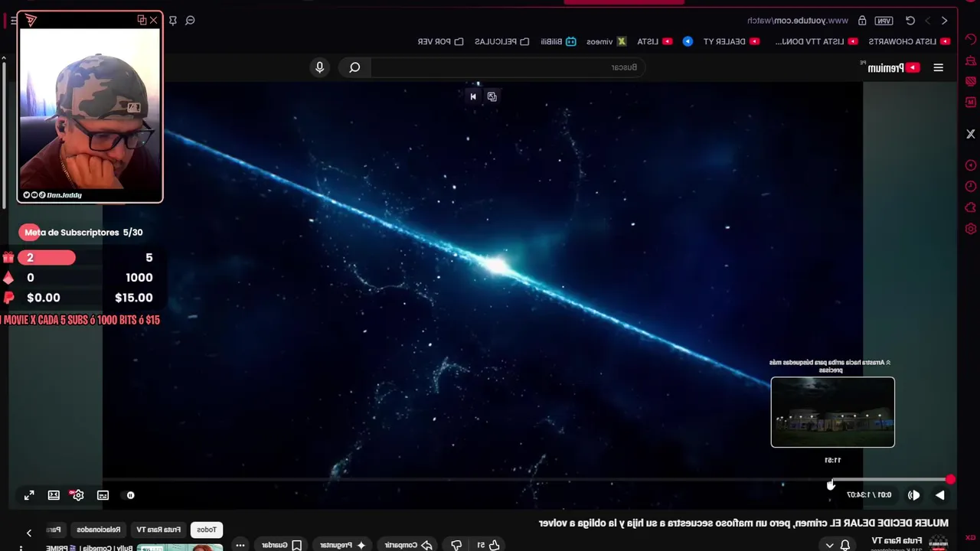Expand the notification options chevron
980x551 pixels.
(829, 545)
